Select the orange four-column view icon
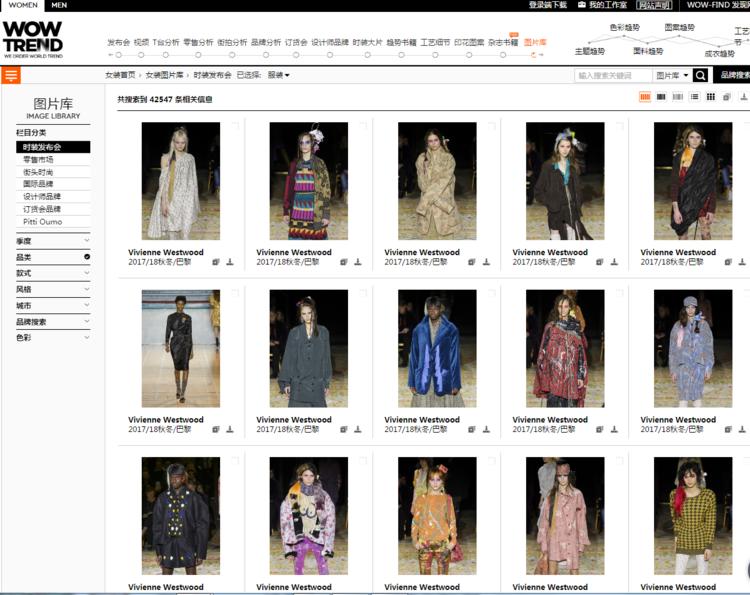 645,97
